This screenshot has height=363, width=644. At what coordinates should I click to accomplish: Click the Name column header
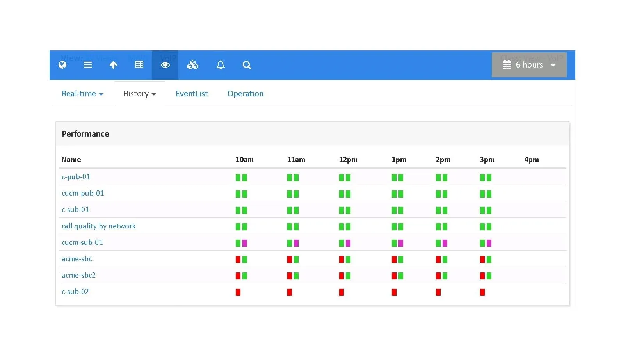pos(71,160)
